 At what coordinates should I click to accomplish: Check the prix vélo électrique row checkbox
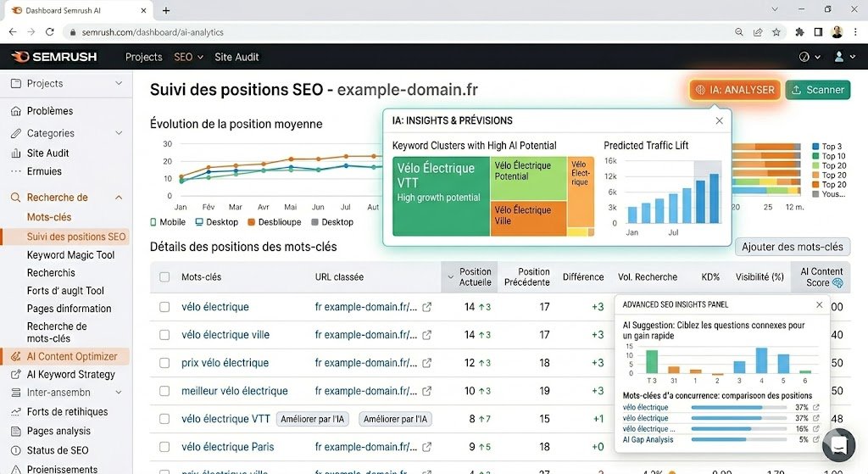(164, 363)
